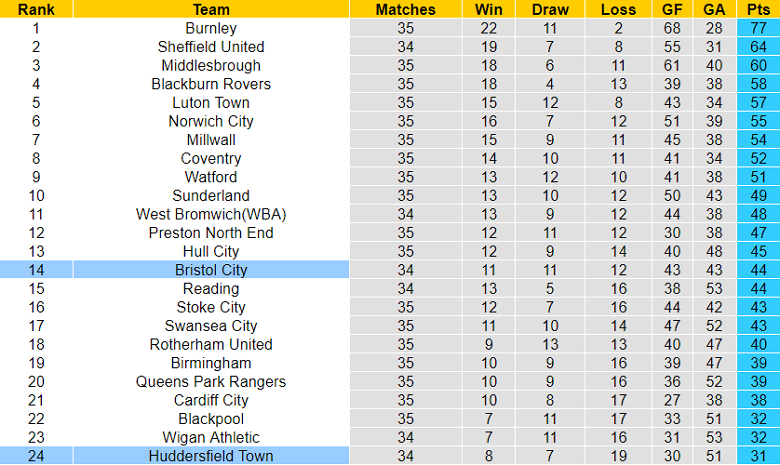Viewport: 780px width, 465px height.
Task: Click the Huddersfield Town team name
Action: (211, 456)
